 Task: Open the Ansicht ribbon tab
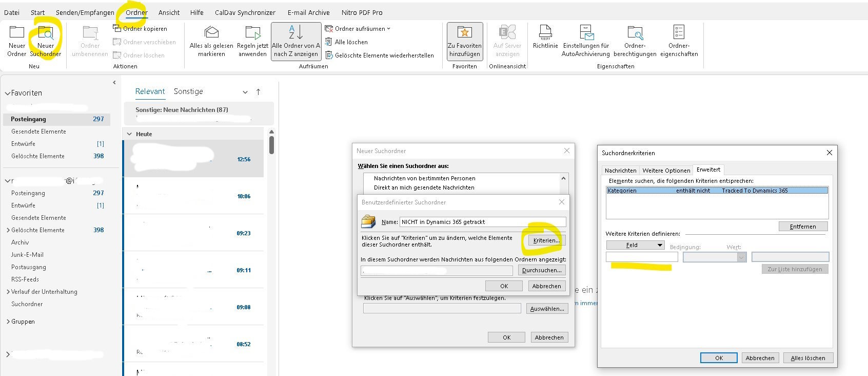(169, 12)
